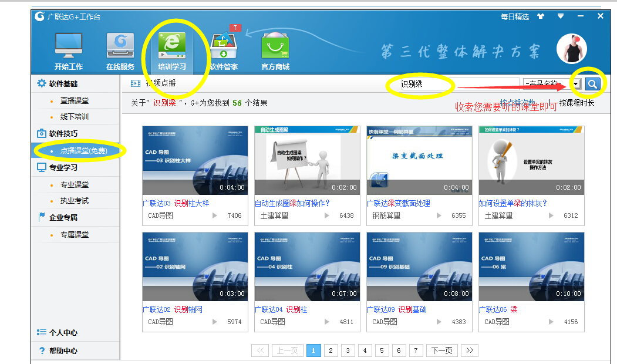The height and width of the screenshot is (364, 617).
Task: Click play icon beside count 6438
Action: pos(327,215)
